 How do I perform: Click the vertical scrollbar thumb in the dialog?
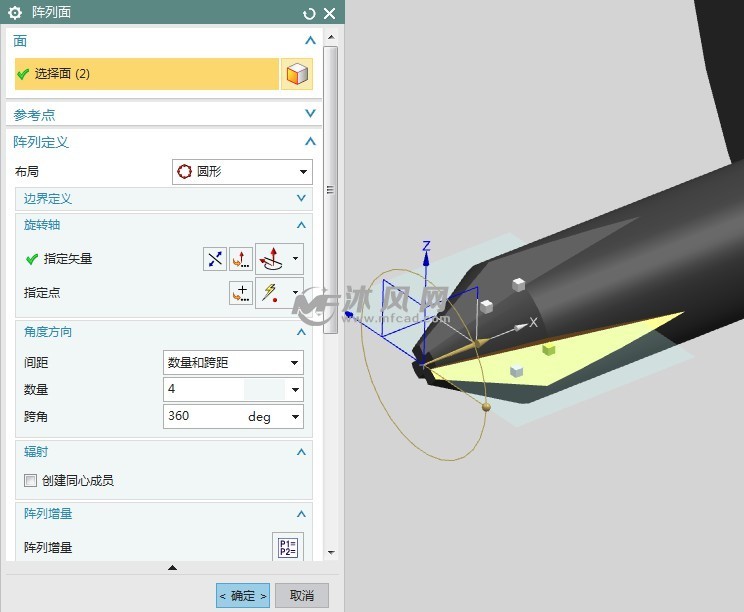[x=331, y=190]
